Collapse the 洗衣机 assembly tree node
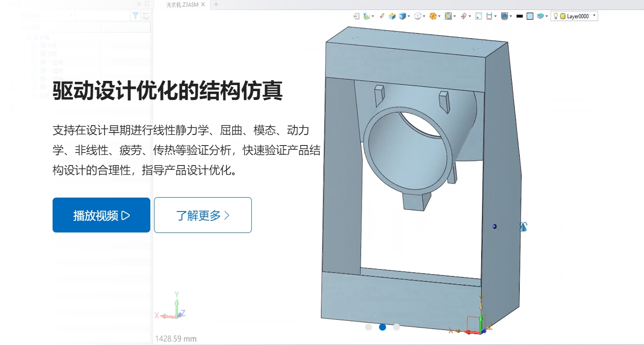 click(21, 37)
